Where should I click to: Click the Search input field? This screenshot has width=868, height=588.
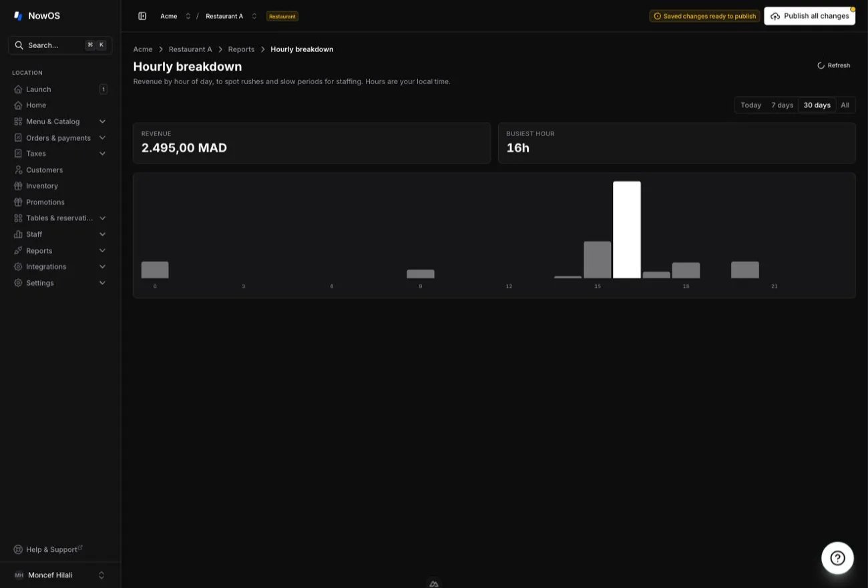(x=60, y=45)
